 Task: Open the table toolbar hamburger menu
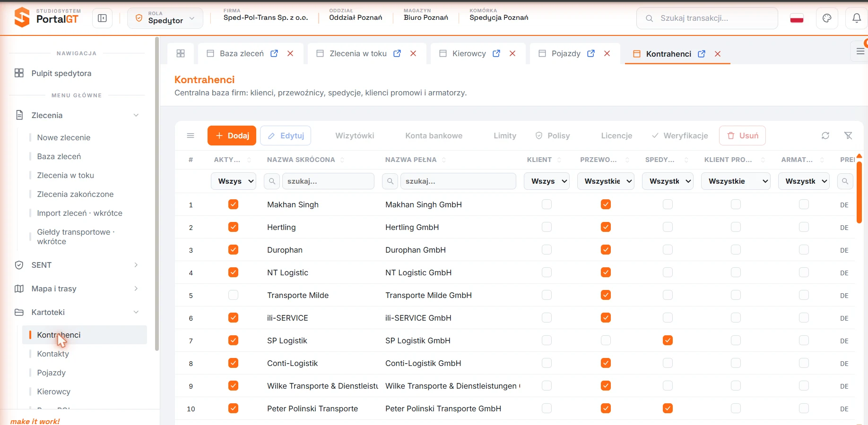click(191, 136)
